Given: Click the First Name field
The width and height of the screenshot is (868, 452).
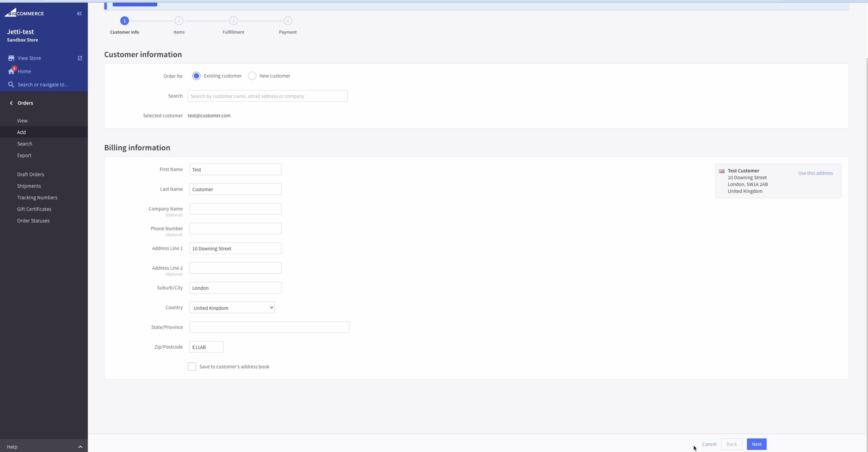Looking at the screenshot, I should point(235,169).
